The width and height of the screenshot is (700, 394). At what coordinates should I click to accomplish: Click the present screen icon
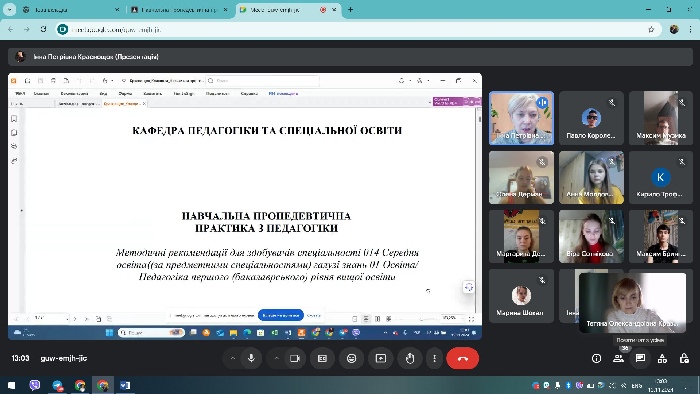tap(381, 358)
